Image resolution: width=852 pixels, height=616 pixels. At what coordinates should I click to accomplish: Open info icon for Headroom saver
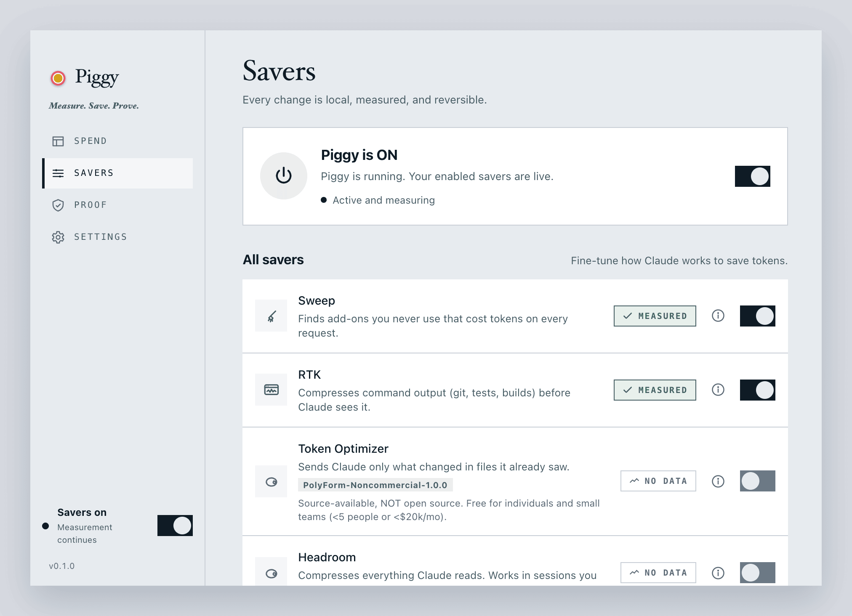tap(718, 573)
